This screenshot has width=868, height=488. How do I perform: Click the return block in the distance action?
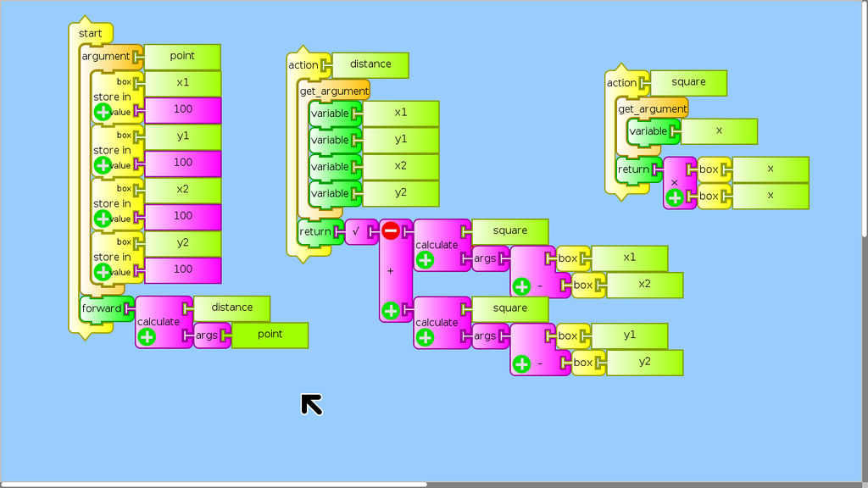tap(314, 230)
